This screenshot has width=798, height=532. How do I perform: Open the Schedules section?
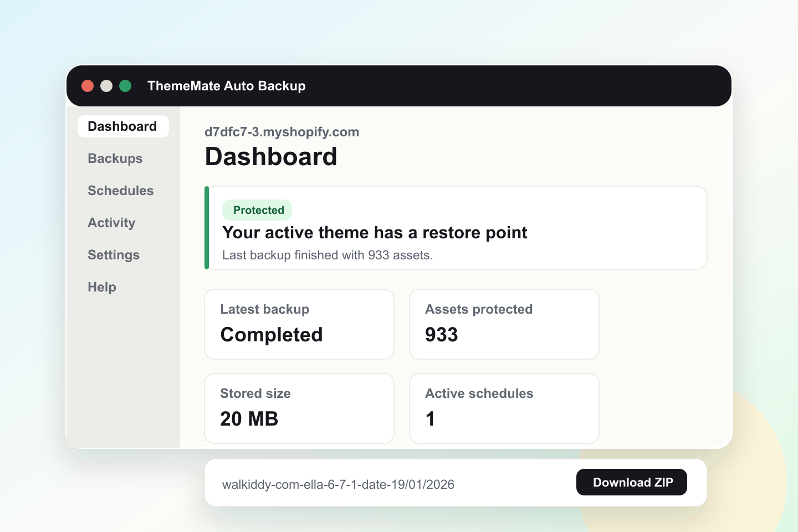(121, 191)
